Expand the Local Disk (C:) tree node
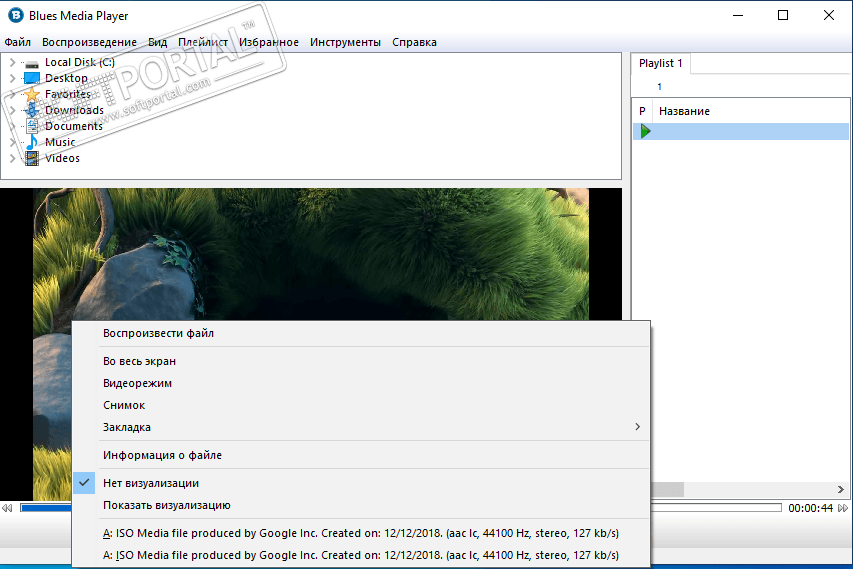853x569 pixels. click(x=13, y=63)
